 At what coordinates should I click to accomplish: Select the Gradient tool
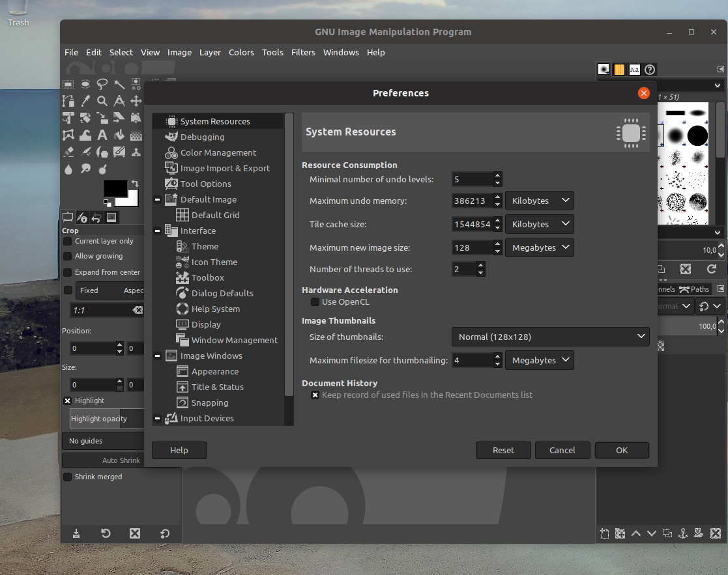[136, 135]
